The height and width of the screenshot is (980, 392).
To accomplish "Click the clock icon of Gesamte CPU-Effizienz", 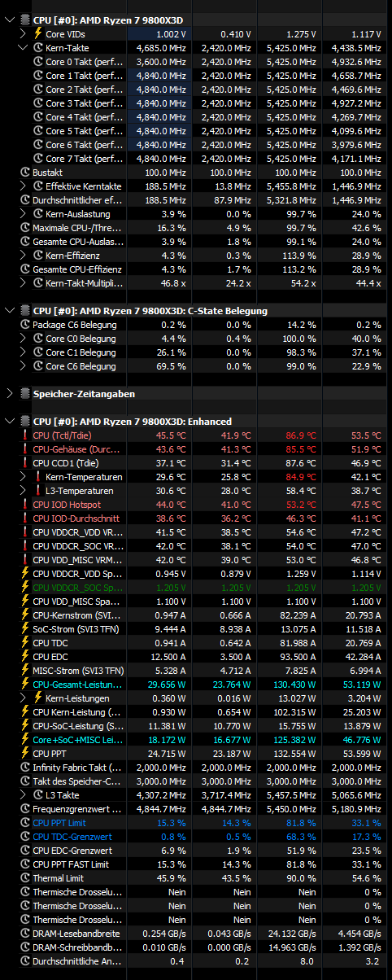I will click(x=25, y=269).
